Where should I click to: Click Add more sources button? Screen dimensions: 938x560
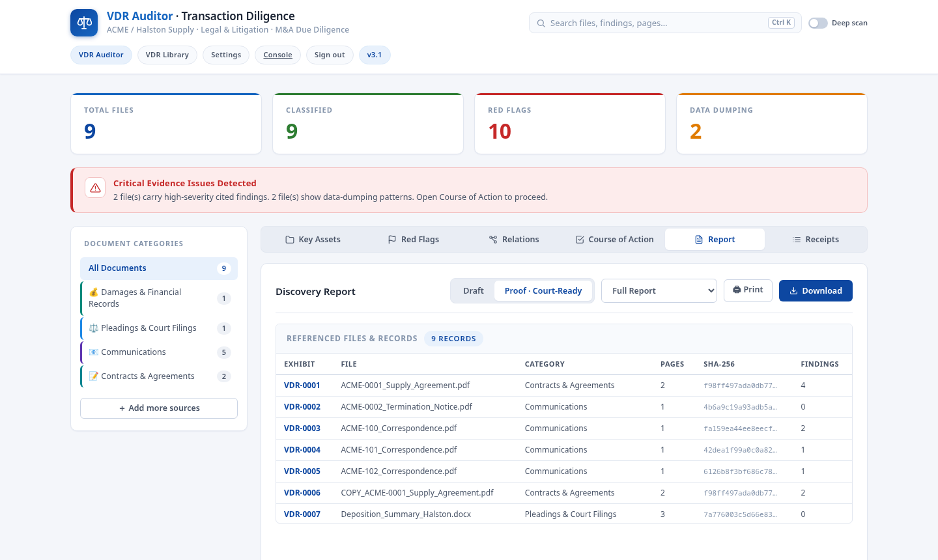[159, 408]
